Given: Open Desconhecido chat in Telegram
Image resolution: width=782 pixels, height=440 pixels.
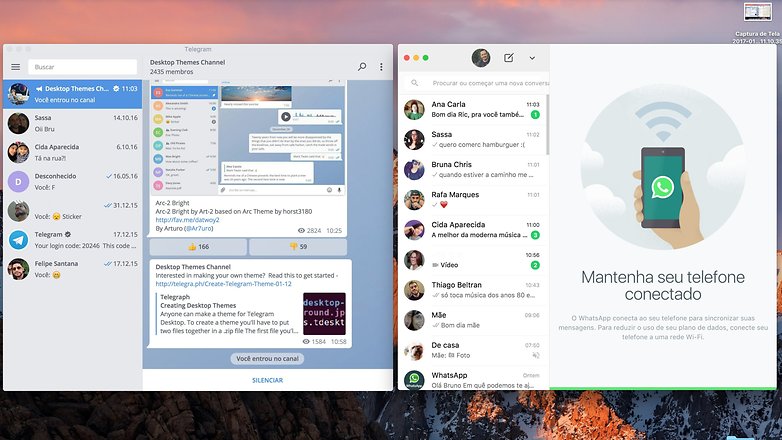Looking at the screenshot, I should (x=73, y=182).
